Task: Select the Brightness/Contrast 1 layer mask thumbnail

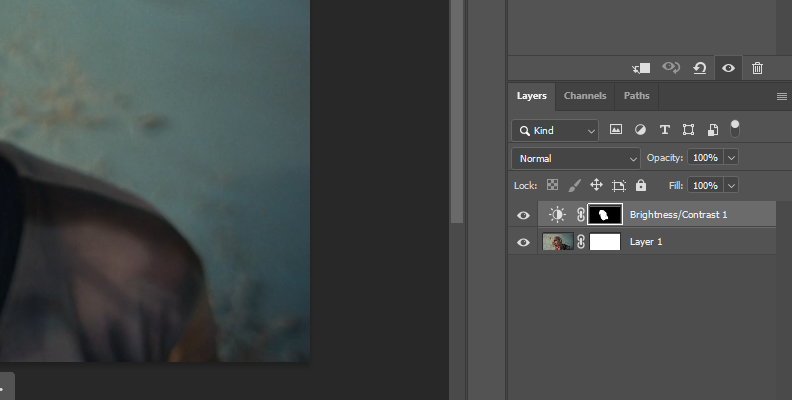Action: point(605,215)
